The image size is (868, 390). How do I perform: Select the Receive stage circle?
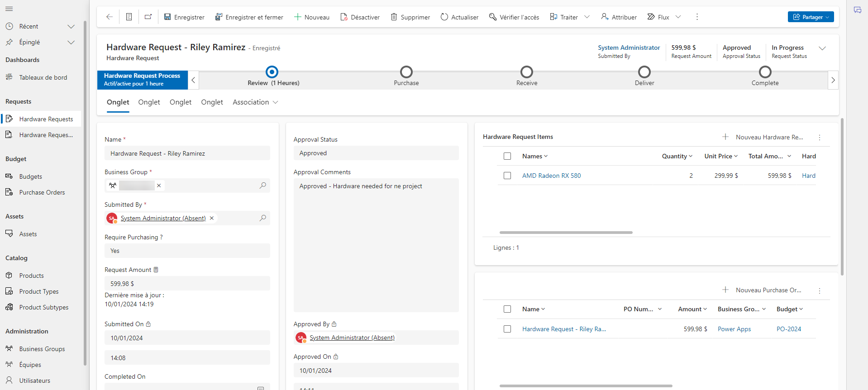coord(527,72)
